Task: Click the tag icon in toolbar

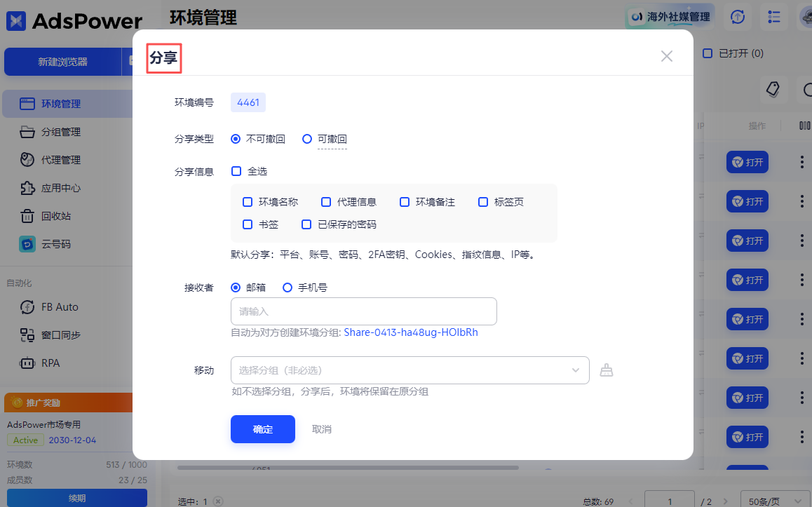Action: point(773,89)
